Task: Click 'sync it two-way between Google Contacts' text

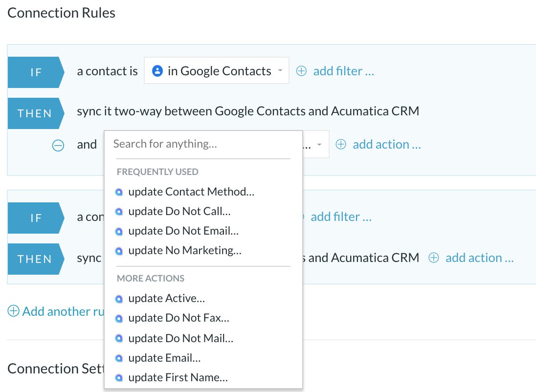Action: point(191,111)
